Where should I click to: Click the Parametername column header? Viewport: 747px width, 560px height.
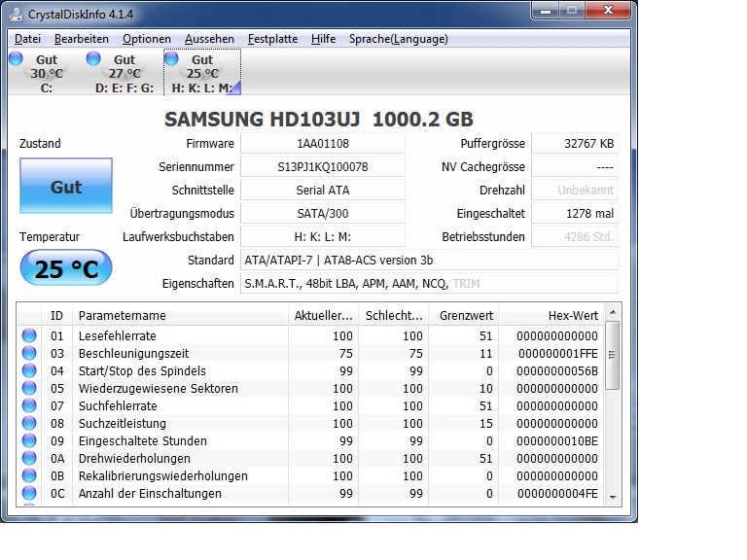pyautogui.click(x=180, y=315)
